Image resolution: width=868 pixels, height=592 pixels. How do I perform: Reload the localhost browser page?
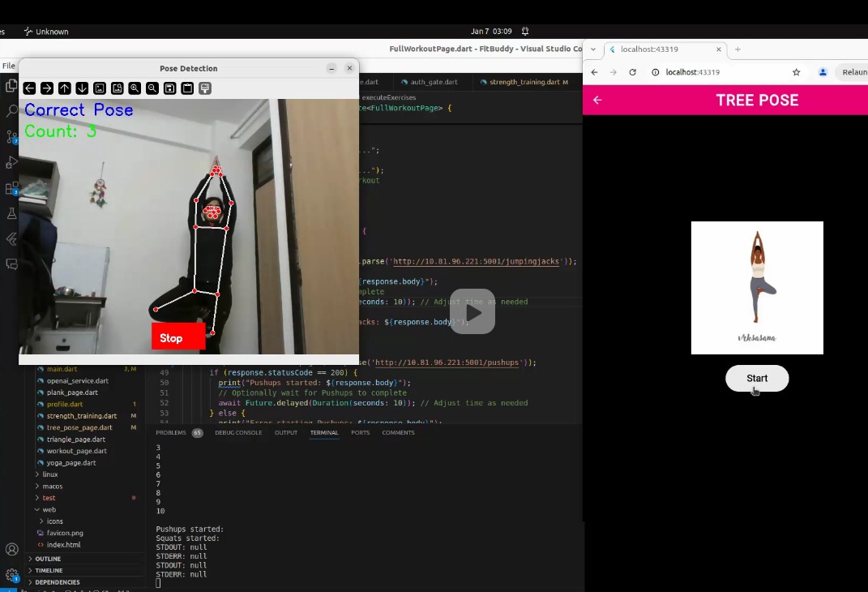632,72
